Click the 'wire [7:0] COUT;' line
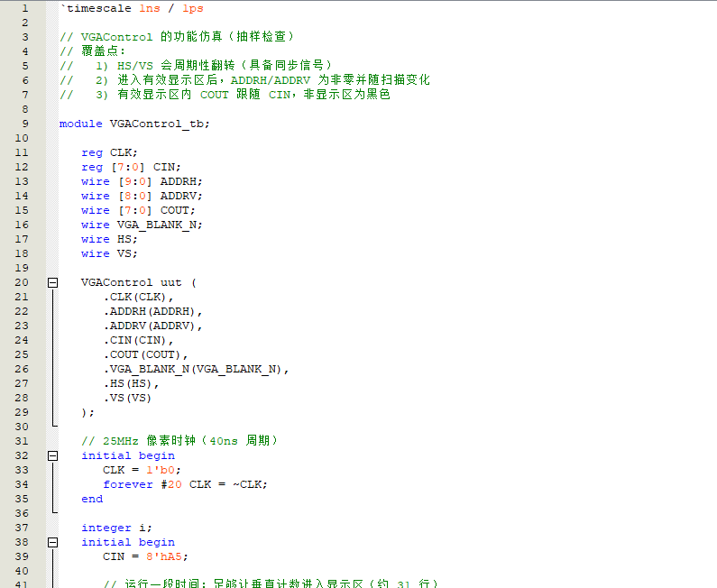The height and width of the screenshot is (588, 717). click(138, 210)
